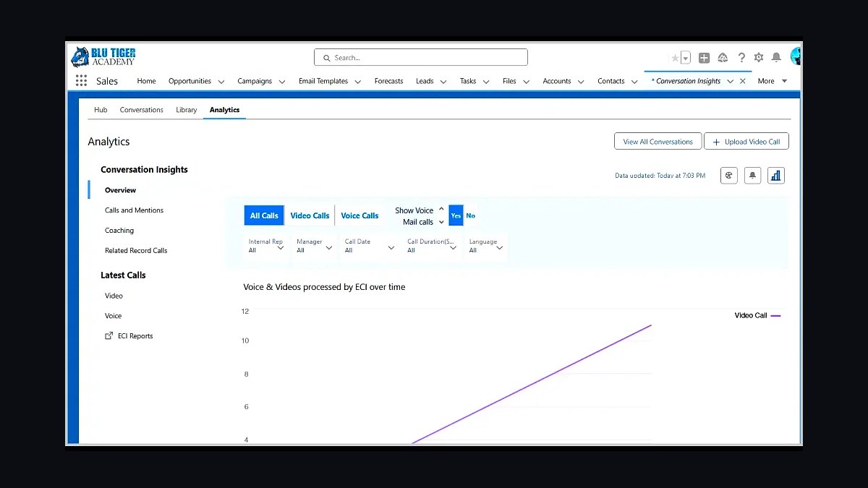Screen dimensions: 868x488
Task: Open the Coaching sidebar item
Action: click(119, 231)
